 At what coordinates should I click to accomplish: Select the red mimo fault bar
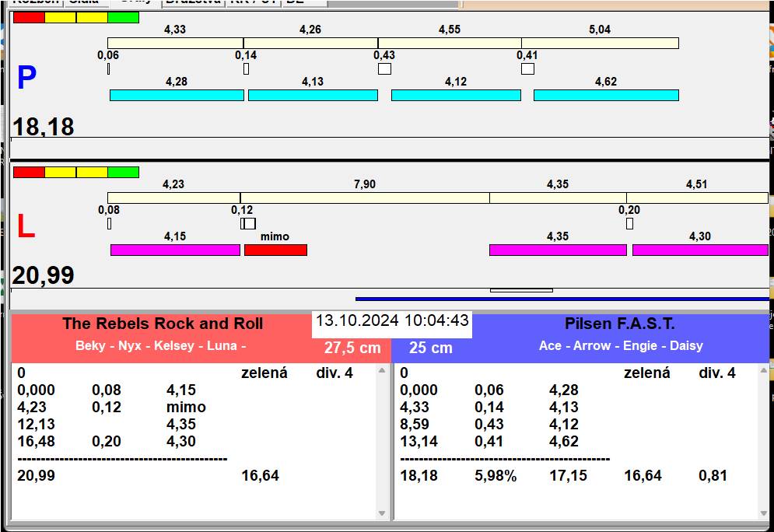[275, 250]
